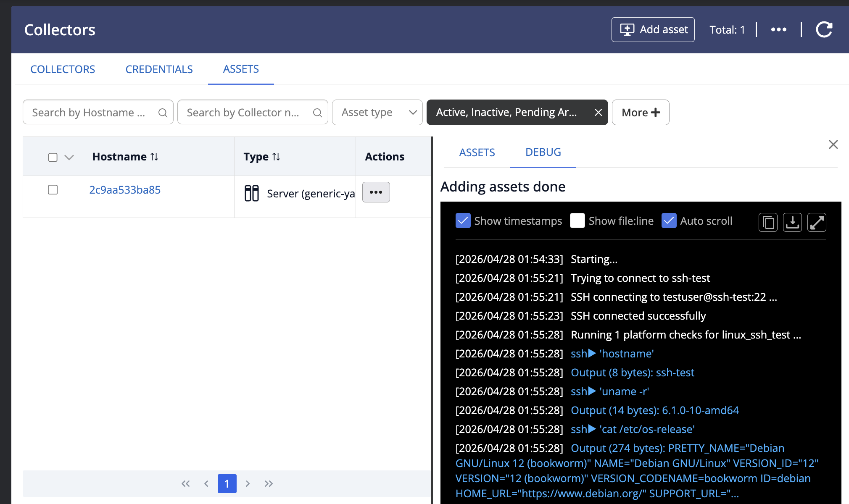Click the 'Running 1 platform checks' log line

click(x=686, y=335)
